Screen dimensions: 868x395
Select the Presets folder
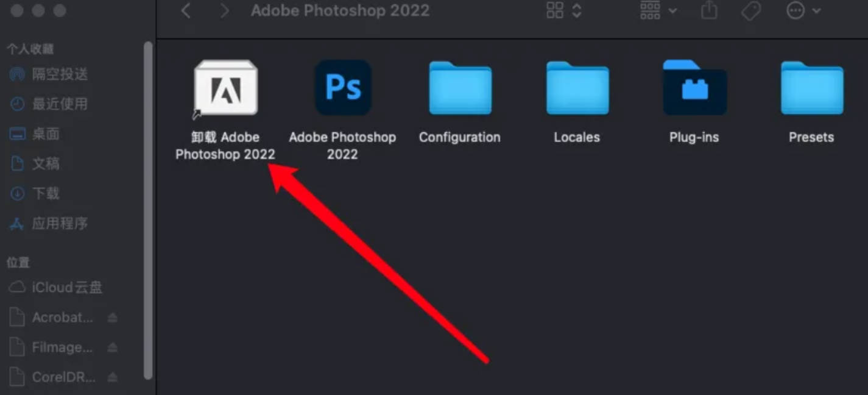point(811,88)
